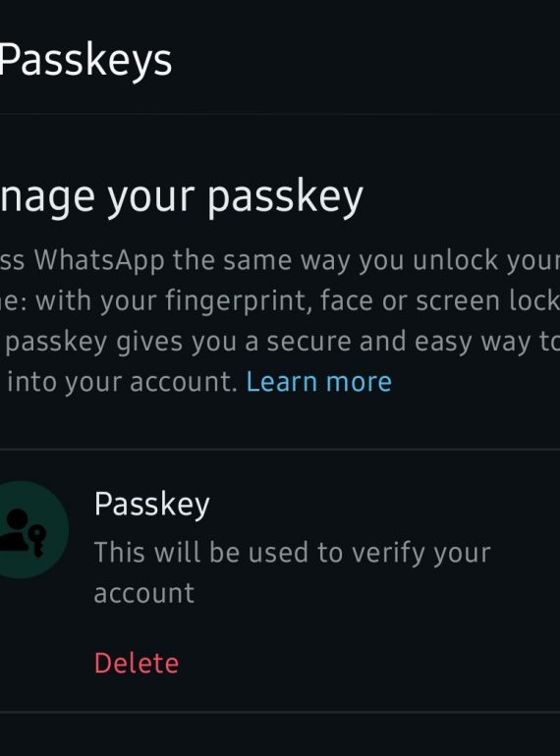Click the word 'account' under the Passkey label
This screenshot has height=756, width=560.
(x=144, y=593)
